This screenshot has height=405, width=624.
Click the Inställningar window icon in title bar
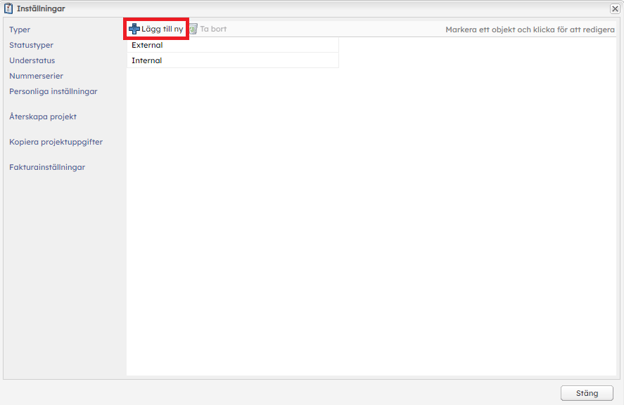(9, 8)
